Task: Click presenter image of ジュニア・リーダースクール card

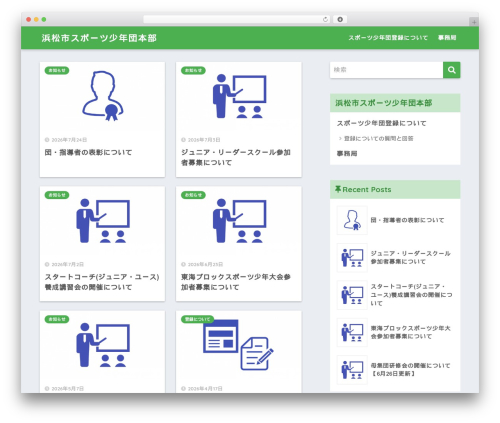Action: point(239,97)
